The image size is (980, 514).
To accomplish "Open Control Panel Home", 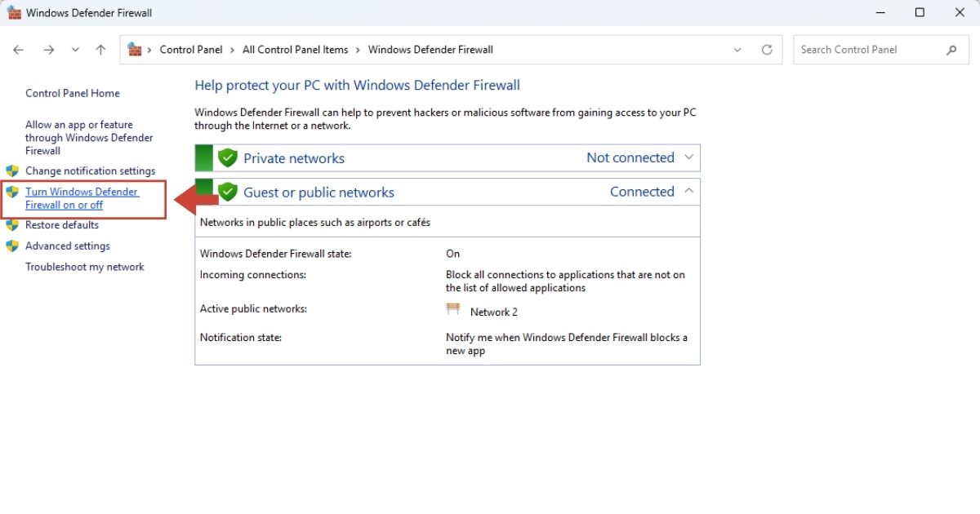I will click(x=73, y=93).
